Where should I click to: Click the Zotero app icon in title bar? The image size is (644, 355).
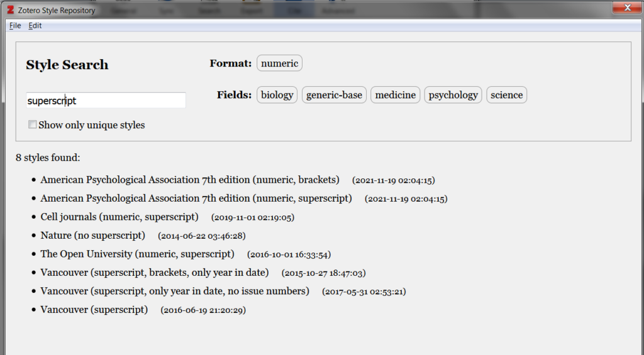pyautogui.click(x=10, y=11)
